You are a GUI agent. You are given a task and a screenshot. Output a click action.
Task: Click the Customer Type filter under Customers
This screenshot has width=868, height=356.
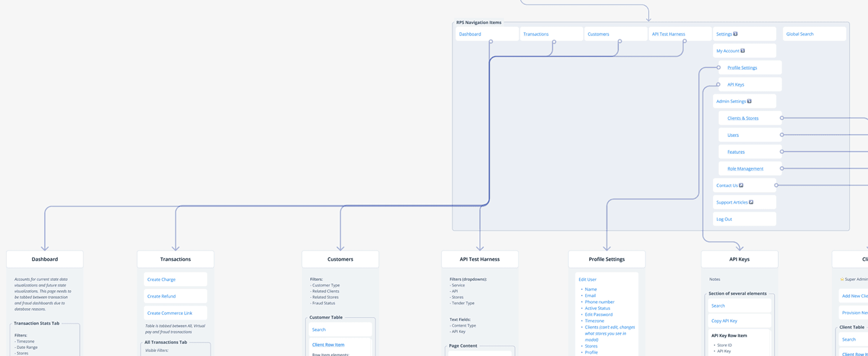pyautogui.click(x=325, y=285)
